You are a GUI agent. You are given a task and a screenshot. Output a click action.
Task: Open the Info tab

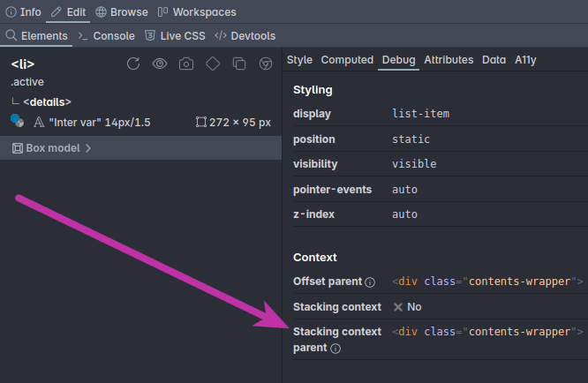pyautogui.click(x=23, y=12)
